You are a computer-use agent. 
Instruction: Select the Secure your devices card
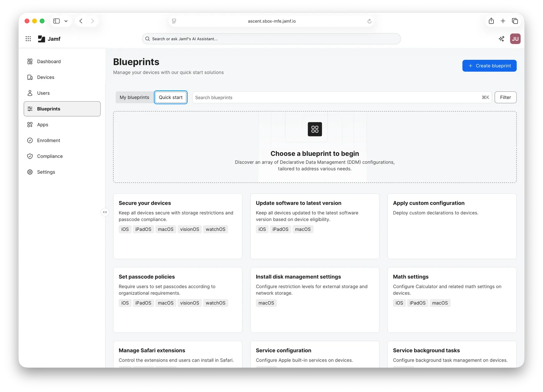[x=178, y=226]
